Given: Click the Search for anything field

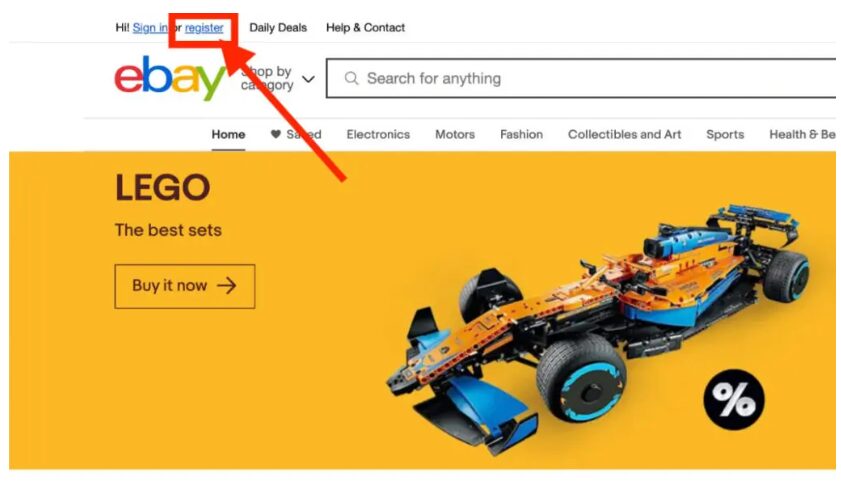Looking at the screenshot, I should click(x=581, y=78).
